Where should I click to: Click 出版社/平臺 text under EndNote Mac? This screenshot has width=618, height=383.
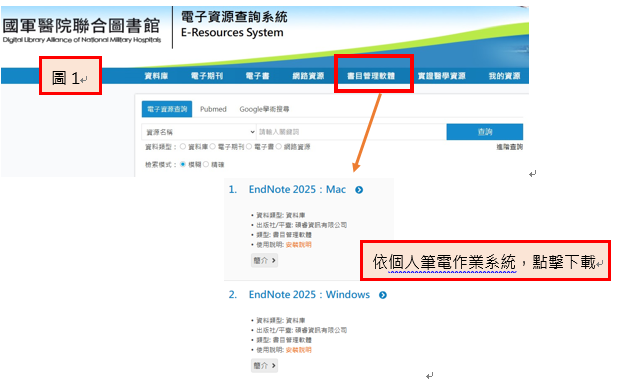coord(302,225)
